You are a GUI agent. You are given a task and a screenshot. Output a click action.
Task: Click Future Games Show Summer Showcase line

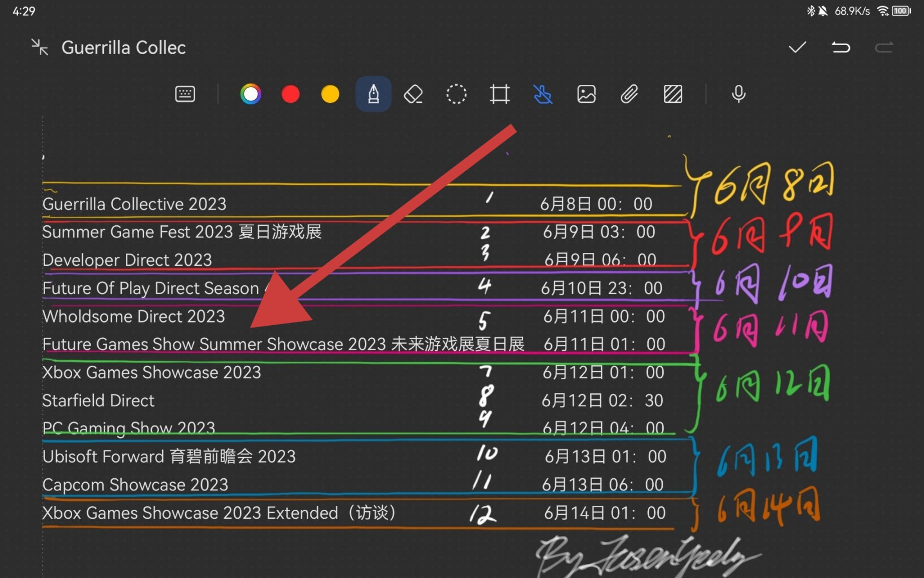pos(283,344)
